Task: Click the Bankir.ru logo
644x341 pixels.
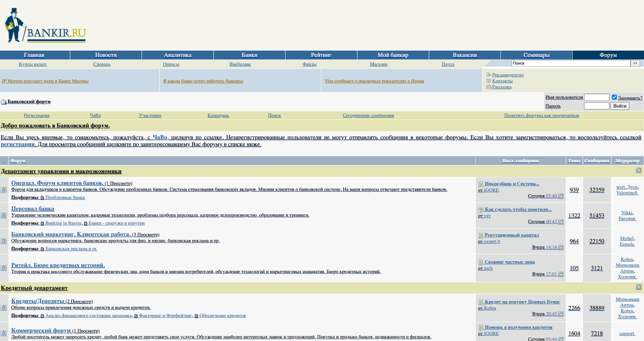Action: click(45, 25)
